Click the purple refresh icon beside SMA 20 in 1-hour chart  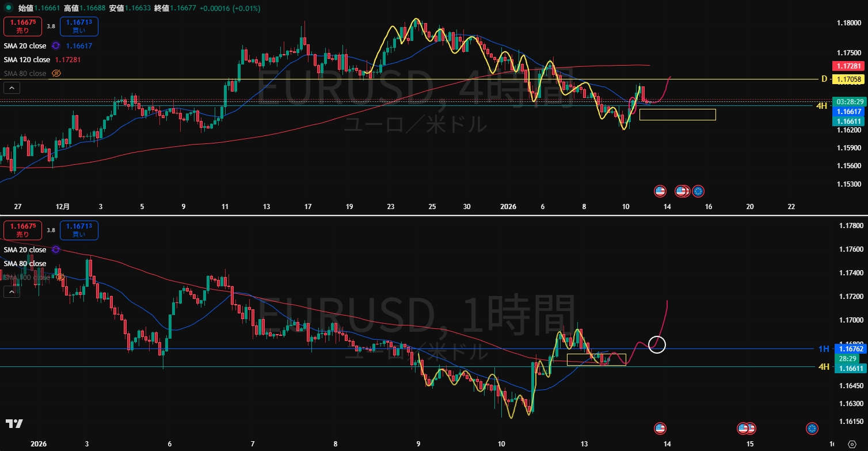click(56, 249)
